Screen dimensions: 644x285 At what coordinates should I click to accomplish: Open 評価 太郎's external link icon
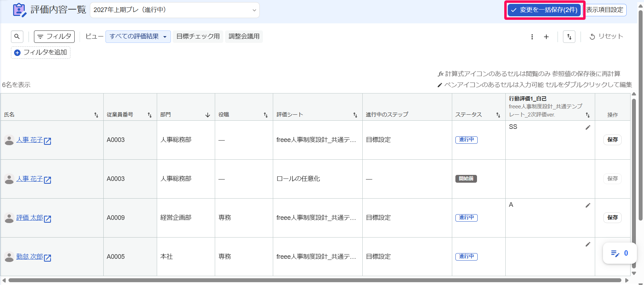[47, 219]
